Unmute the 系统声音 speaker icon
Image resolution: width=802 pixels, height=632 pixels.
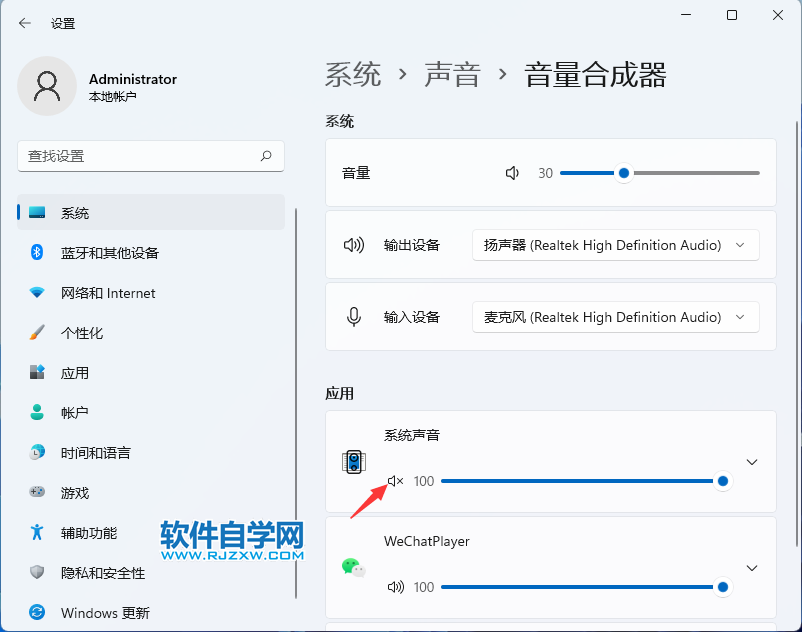(x=394, y=481)
